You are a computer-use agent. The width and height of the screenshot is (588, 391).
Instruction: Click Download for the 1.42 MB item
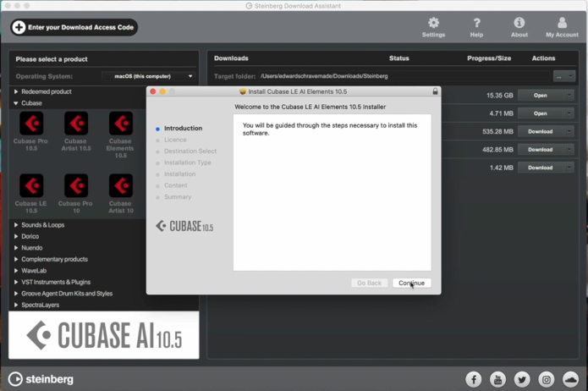click(540, 168)
